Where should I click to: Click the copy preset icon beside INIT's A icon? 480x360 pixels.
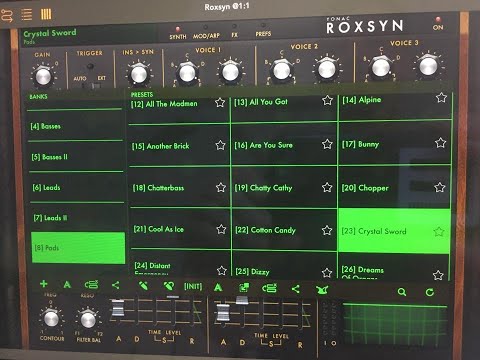(244, 287)
